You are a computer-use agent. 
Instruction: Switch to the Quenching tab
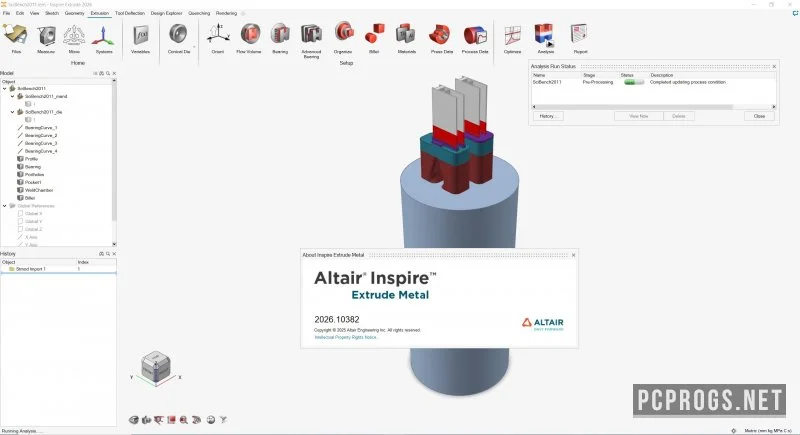click(x=199, y=13)
